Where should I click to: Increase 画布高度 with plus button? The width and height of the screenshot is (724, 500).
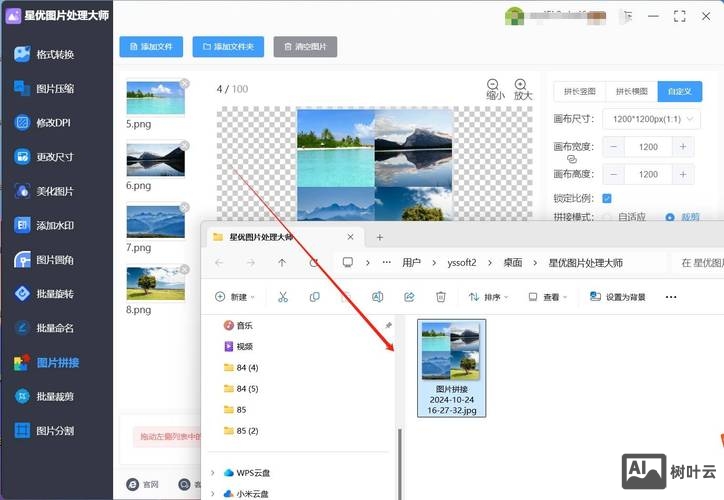(x=683, y=175)
